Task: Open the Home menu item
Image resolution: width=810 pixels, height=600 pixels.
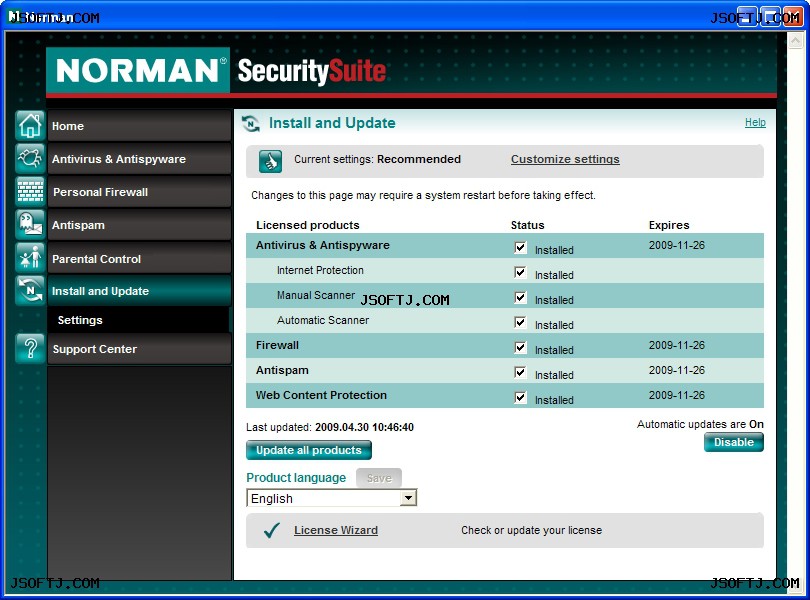Action: (x=139, y=126)
